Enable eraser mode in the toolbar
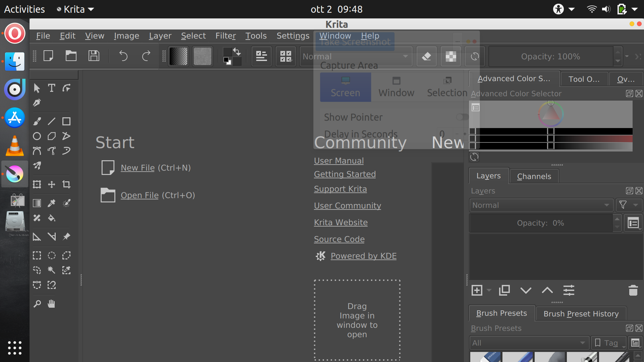 coord(426,56)
